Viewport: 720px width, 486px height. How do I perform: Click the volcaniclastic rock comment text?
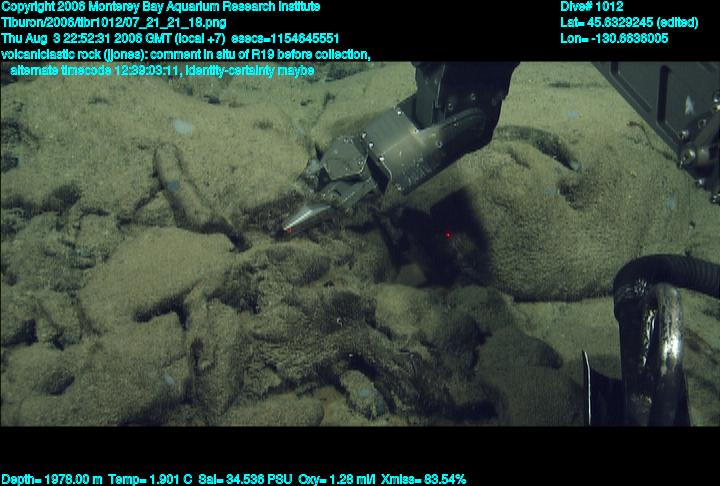pos(186,54)
